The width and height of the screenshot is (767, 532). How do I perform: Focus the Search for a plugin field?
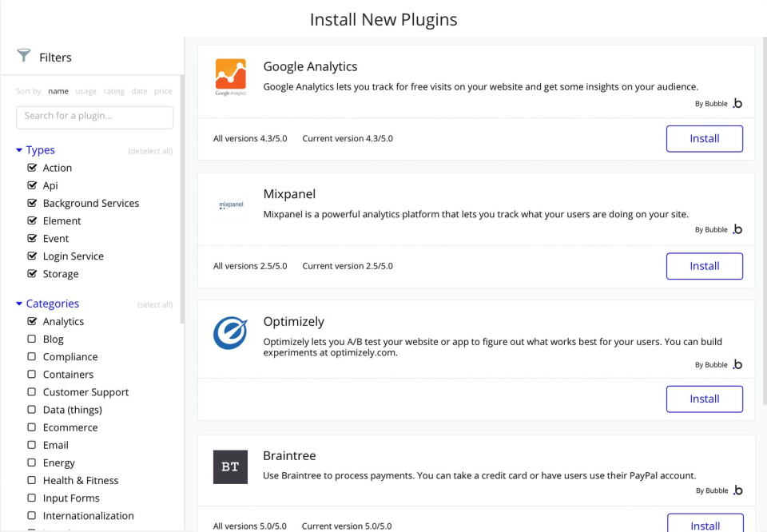tap(94, 117)
